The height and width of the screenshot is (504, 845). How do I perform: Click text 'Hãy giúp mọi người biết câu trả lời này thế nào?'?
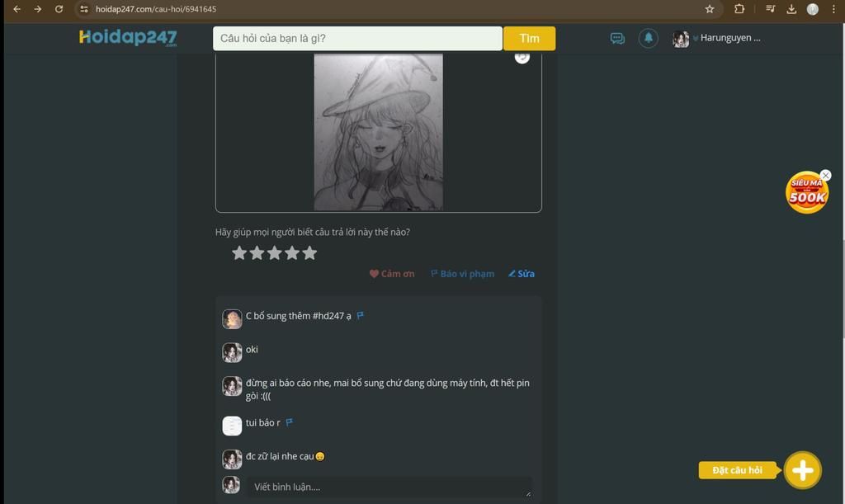[x=313, y=232]
